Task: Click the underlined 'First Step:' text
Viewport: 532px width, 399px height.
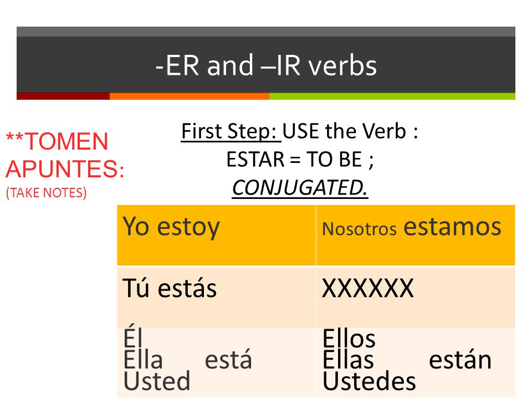Action: pos(231,131)
